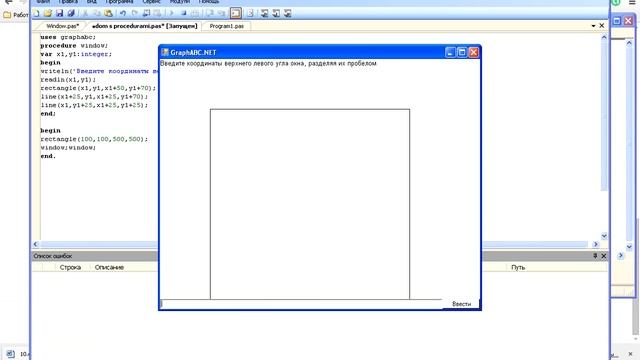The height and width of the screenshot is (360, 640).
Task: Open the editor tab list dropdown arrow
Action: click(593, 26)
